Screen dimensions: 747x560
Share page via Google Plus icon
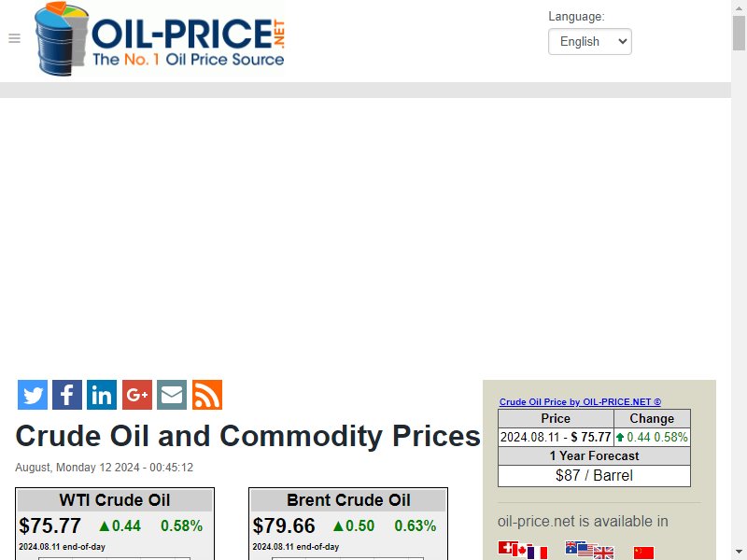pyautogui.click(x=137, y=395)
